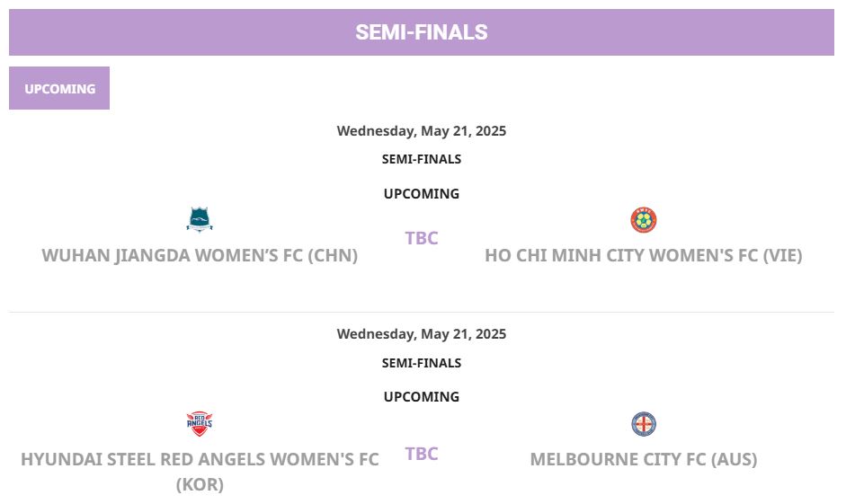This screenshot has height=504, width=855.
Task: Select the UPCOMING filter button
Action: pyautogui.click(x=59, y=88)
